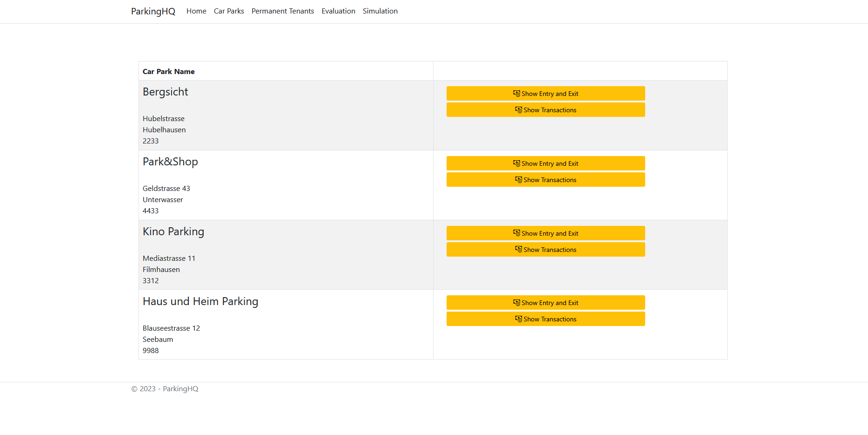Show Transactions for Bergsicht
The width and height of the screenshot is (868, 435).
point(546,110)
